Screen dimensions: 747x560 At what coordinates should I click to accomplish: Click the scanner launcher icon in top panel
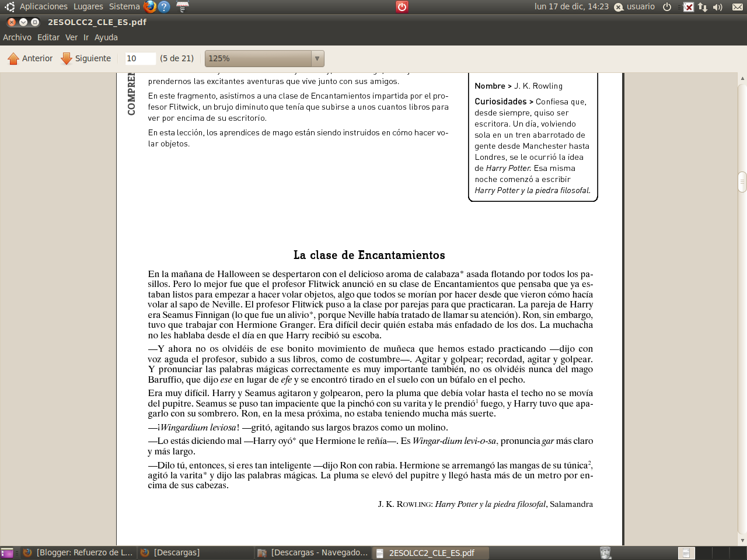[183, 6]
